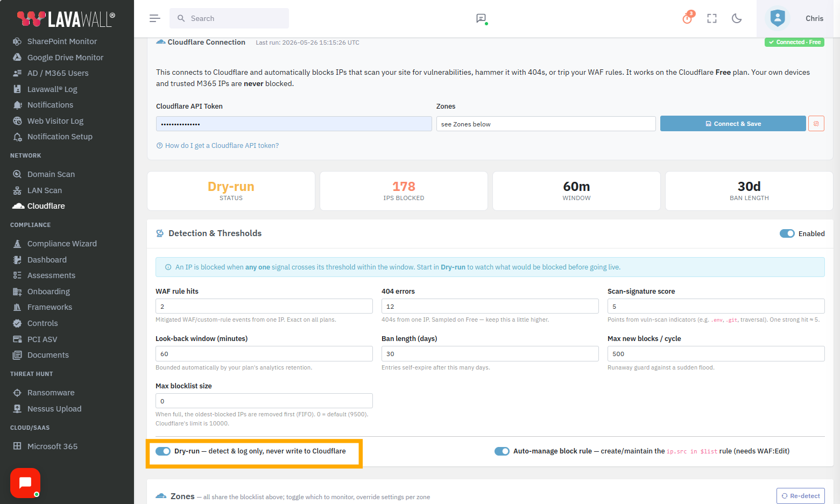Screen dimensions: 840x504
Task: Switch to dark mode moon icon
Action: coord(737,18)
